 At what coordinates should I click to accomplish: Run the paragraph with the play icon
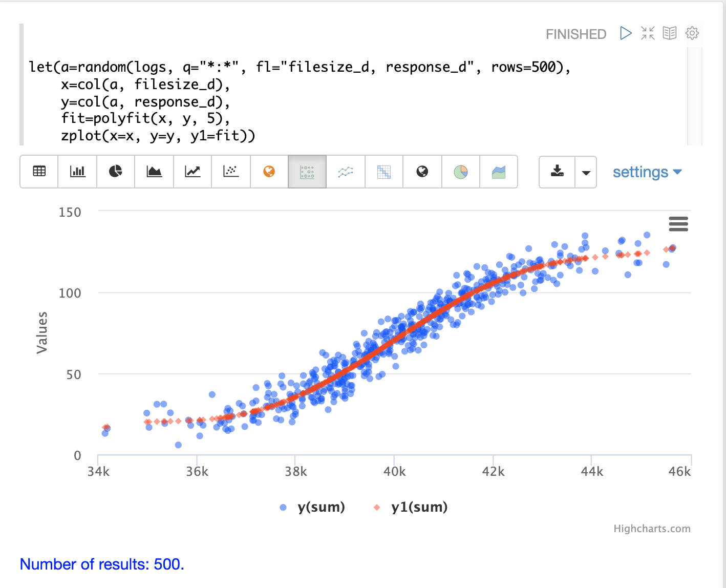tap(625, 34)
